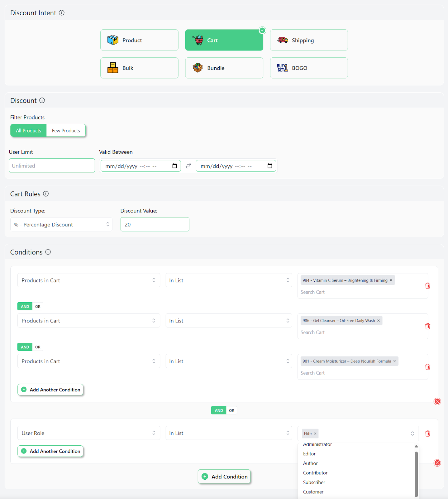Open the start date calendar picker

(x=175, y=166)
